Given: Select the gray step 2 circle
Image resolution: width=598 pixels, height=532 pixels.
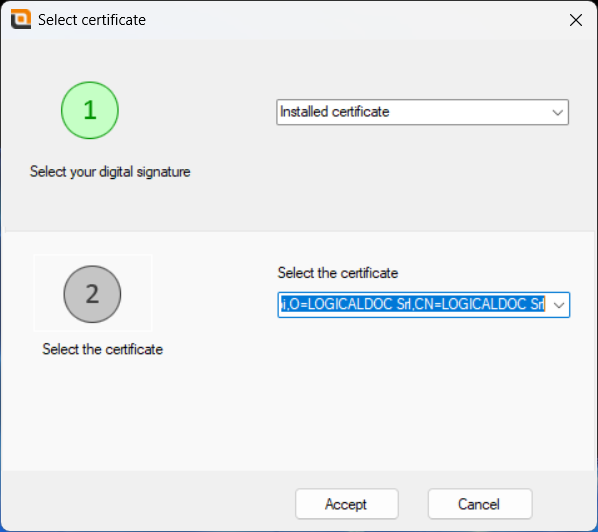Looking at the screenshot, I should 92,294.
